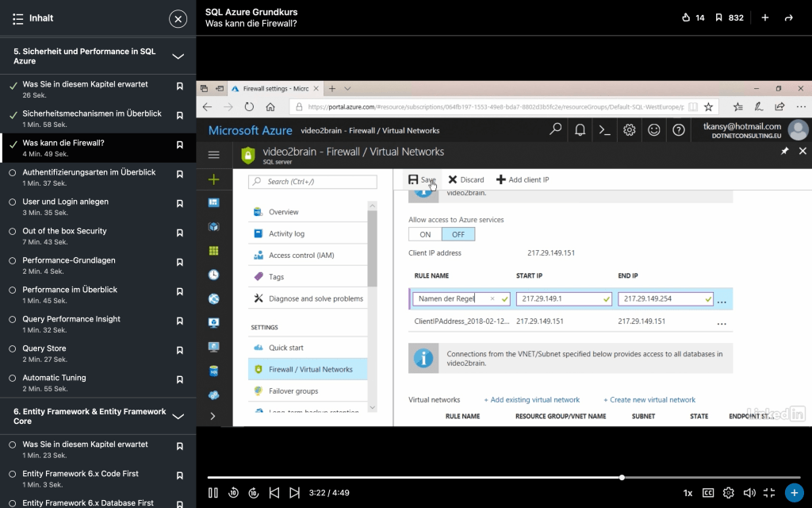812x508 pixels.
Task: Like the course with clap icon
Action: [687, 17]
